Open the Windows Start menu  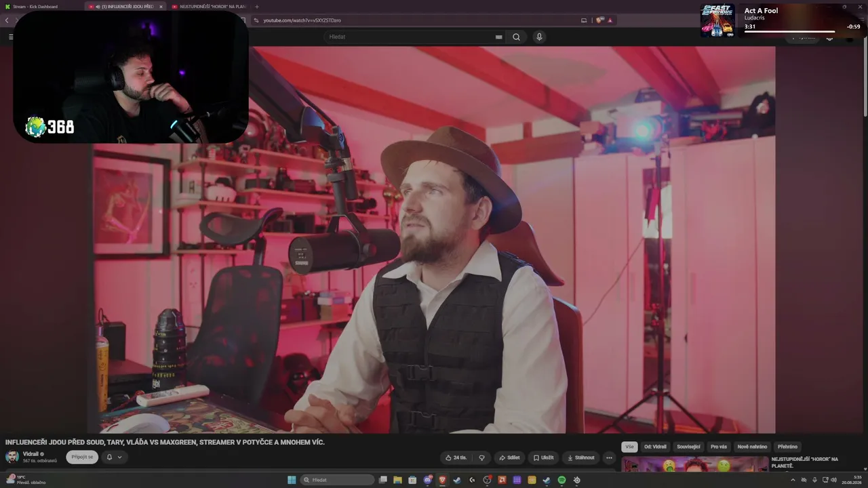click(292, 480)
